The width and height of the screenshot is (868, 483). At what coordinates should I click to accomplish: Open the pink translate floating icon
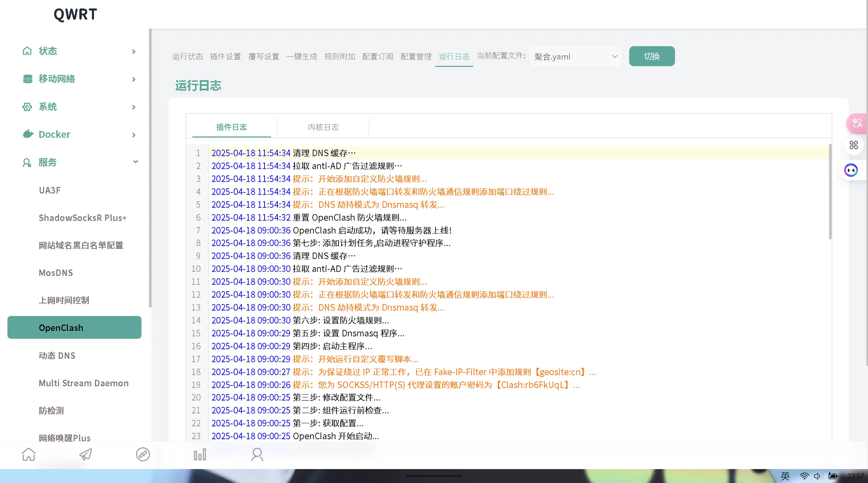point(857,123)
